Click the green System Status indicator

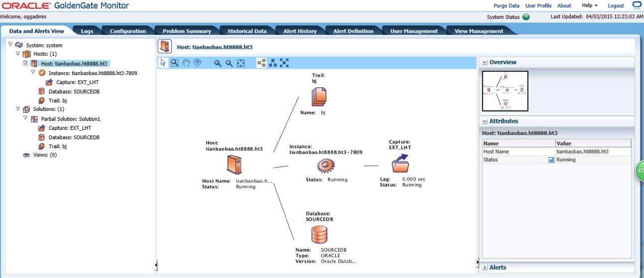click(x=526, y=17)
